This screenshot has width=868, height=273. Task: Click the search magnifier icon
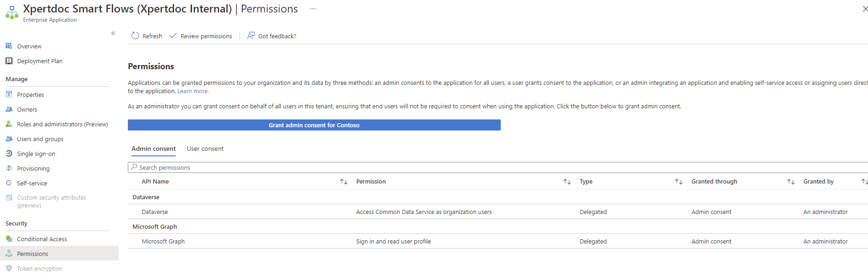134,167
